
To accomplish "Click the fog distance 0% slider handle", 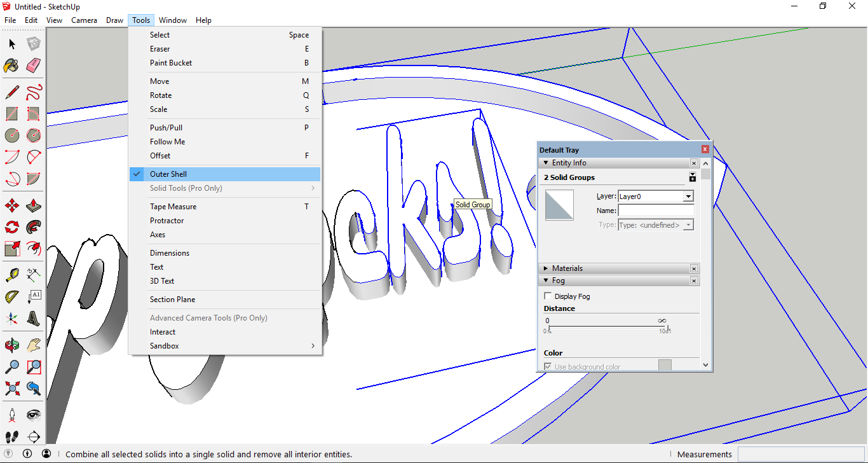I will click(x=548, y=328).
